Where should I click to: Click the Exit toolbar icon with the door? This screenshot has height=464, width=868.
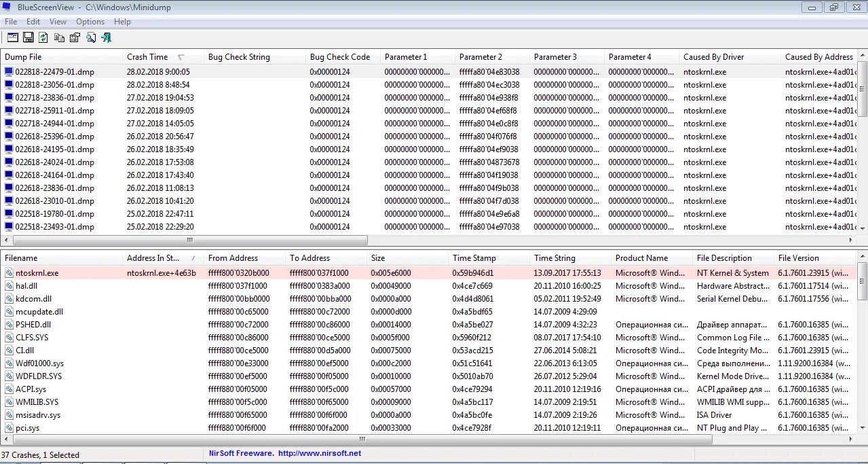(x=107, y=37)
